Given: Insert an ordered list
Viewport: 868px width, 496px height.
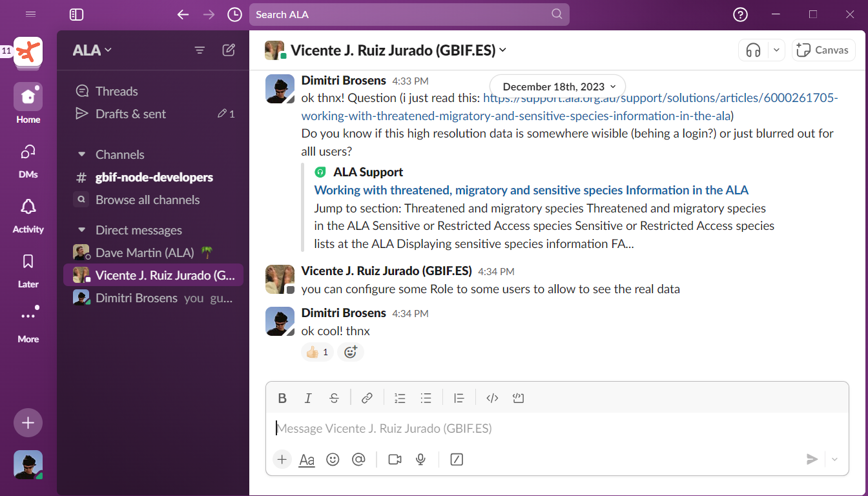Looking at the screenshot, I should 400,398.
